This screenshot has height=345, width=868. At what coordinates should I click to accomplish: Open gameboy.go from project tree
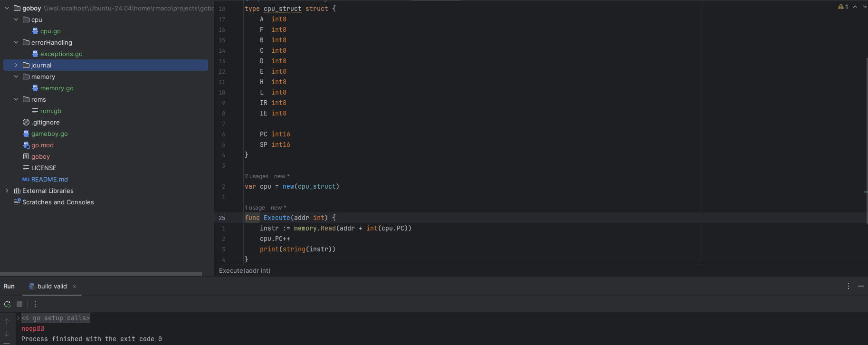click(x=49, y=134)
